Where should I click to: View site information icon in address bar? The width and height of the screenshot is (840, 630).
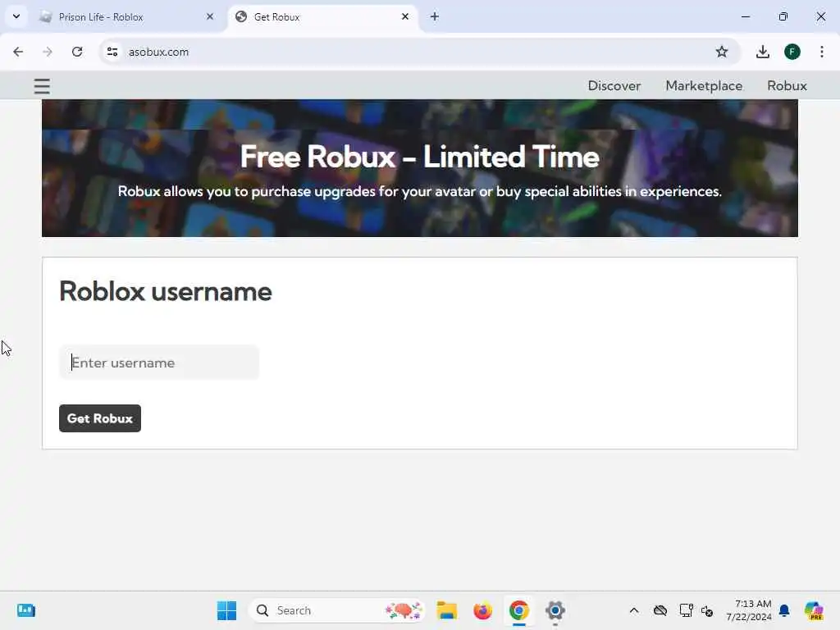tap(112, 52)
